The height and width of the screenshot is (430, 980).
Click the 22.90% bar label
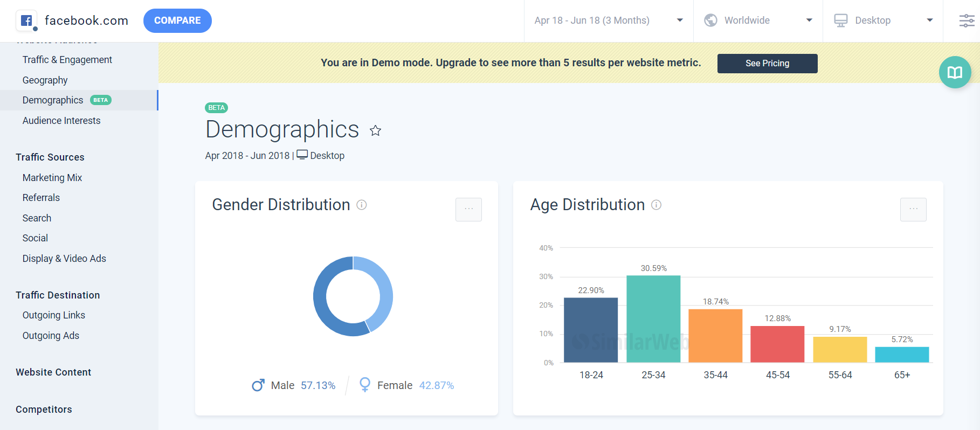591,290
